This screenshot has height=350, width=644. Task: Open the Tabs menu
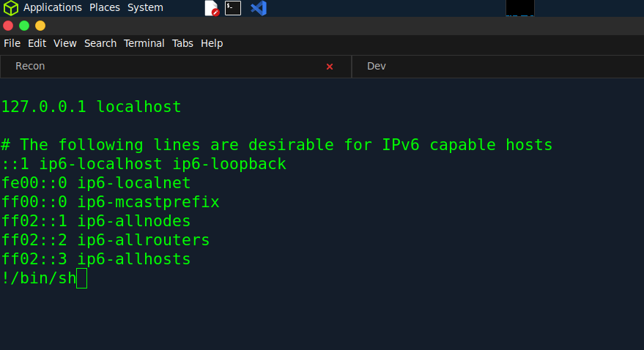point(182,43)
